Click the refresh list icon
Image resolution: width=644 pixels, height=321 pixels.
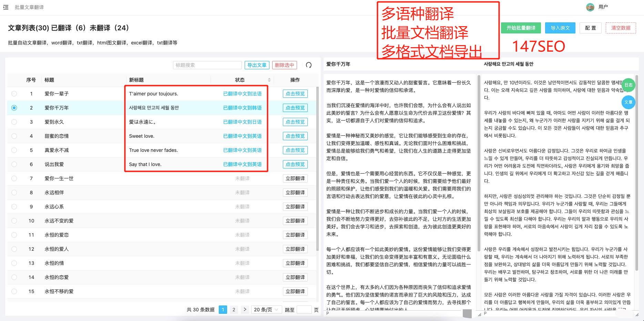[x=309, y=65]
